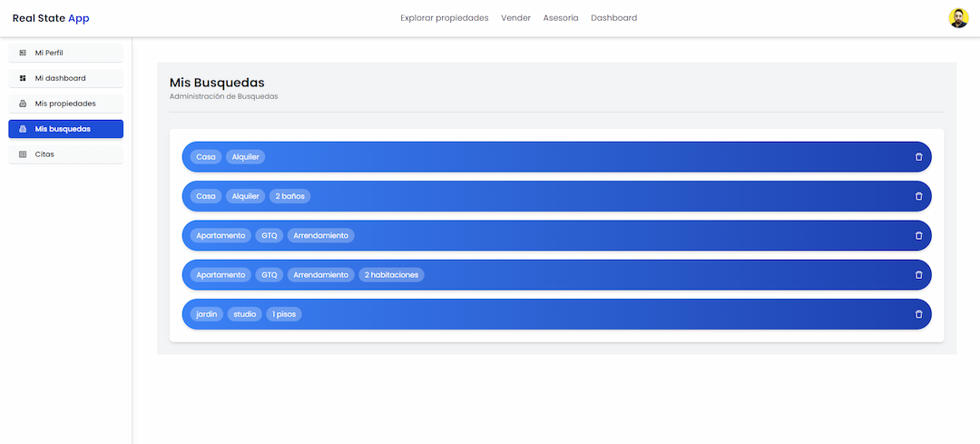Viewport: 980px width, 444px height.
Task: Remove the "2 habitaciones" search via trash icon
Action: click(918, 275)
